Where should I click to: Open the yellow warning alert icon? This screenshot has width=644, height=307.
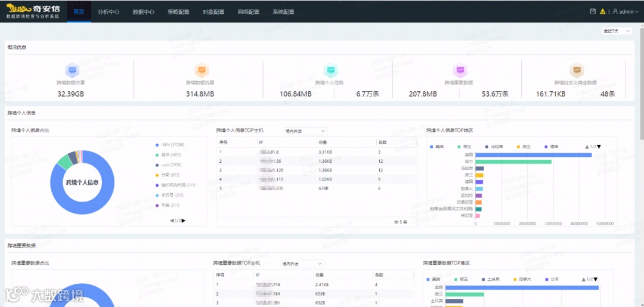click(x=602, y=11)
